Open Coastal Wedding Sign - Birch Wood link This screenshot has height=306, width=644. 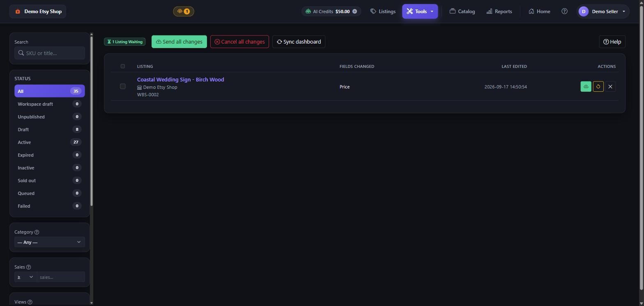(x=181, y=80)
